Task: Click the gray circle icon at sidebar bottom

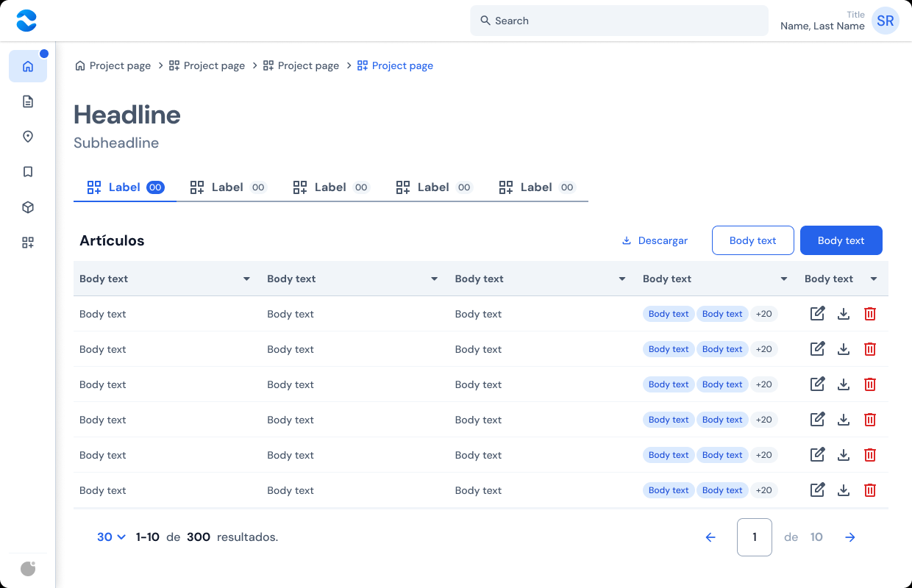Action: 28,569
